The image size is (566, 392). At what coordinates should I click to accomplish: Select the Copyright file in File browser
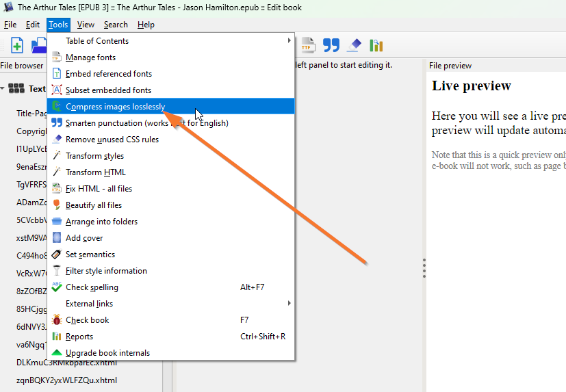pyautogui.click(x=31, y=131)
